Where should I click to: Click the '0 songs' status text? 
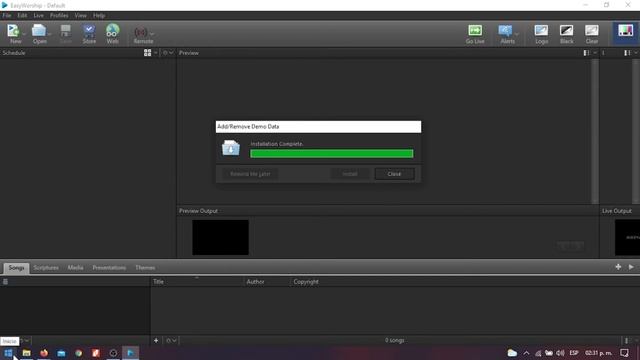coord(394,340)
